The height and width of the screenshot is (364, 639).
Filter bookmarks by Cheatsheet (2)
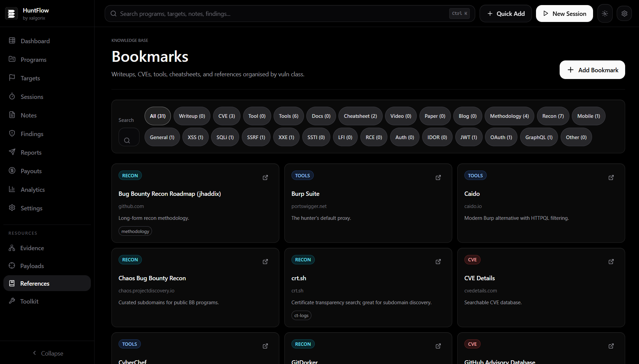coord(360,116)
